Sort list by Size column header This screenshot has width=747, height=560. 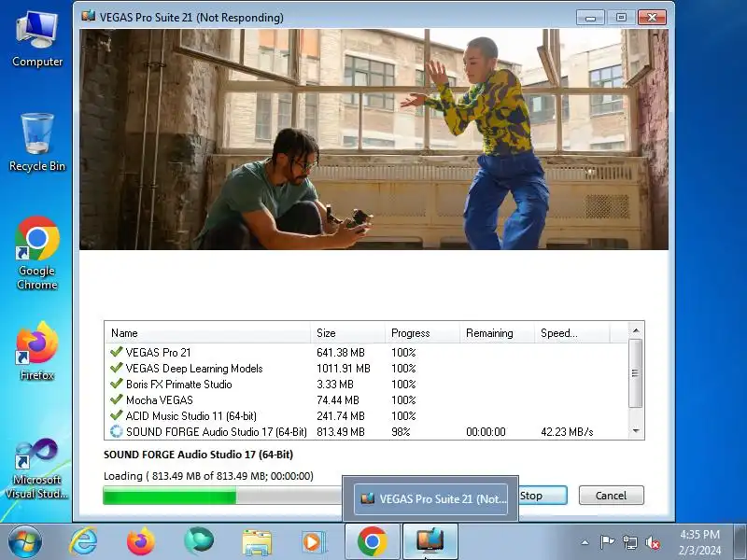(x=347, y=333)
